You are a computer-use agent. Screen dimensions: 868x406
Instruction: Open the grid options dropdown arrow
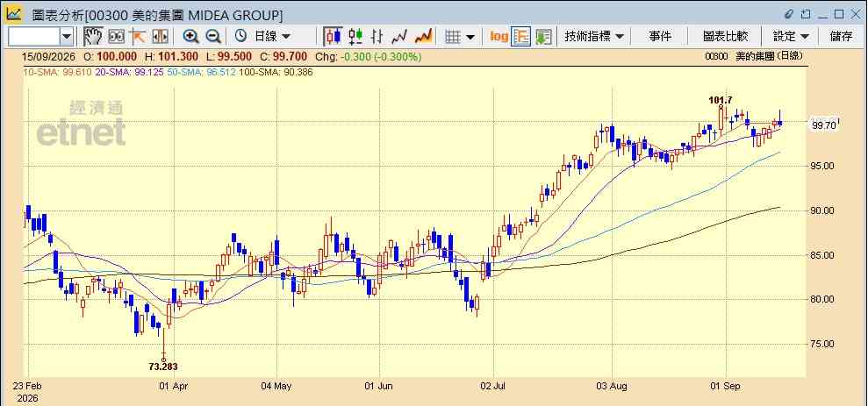(x=470, y=37)
